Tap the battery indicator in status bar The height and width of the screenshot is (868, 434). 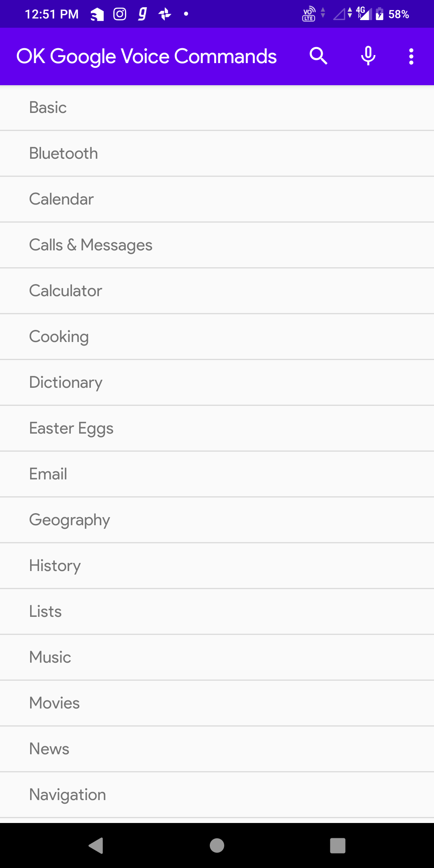379,14
